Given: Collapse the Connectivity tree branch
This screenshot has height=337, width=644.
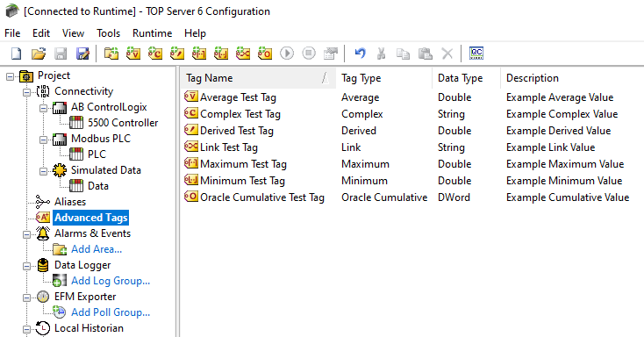Looking at the screenshot, I should coord(26,92).
